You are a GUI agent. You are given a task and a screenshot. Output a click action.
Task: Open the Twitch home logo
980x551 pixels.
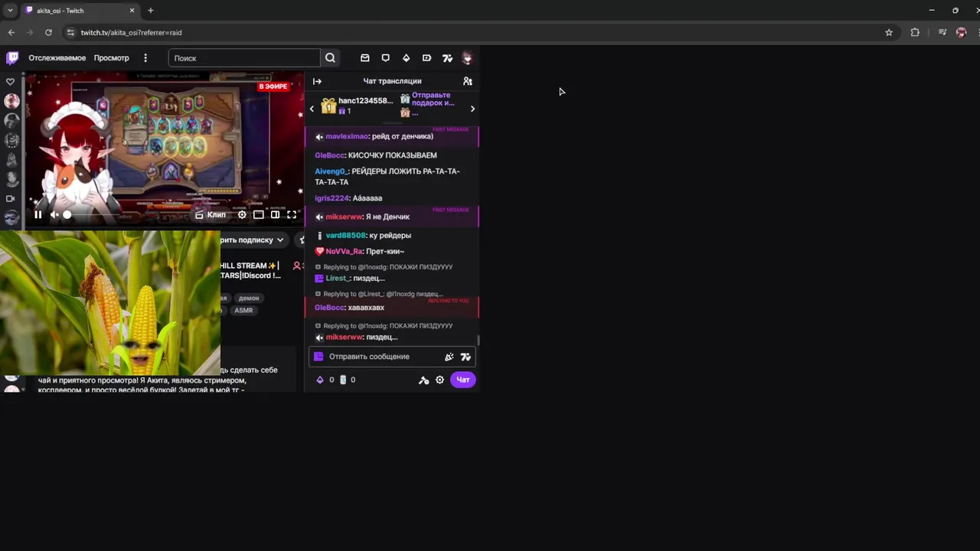(x=12, y=58)
